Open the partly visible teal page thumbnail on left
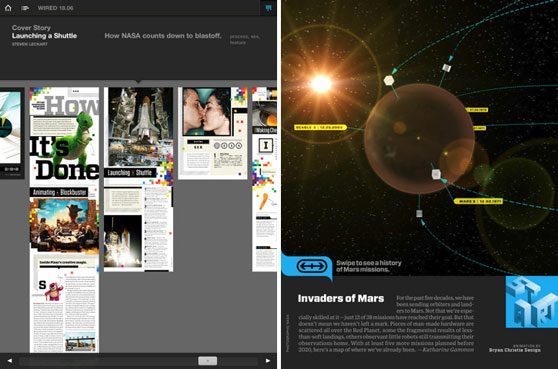The height and width of the screenshot is (369, 558). click(x=12, y=133)
